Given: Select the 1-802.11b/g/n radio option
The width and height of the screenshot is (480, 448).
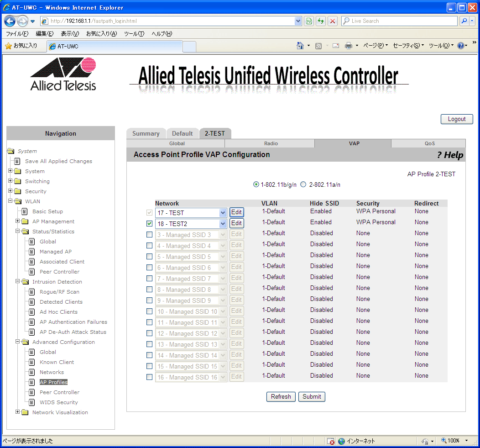Looking at the screenshot, I should click(256, 184).
